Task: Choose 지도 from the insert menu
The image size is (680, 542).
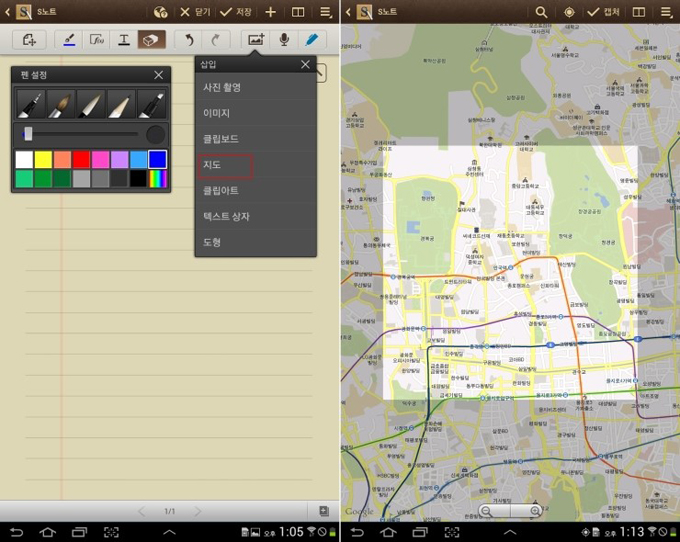Action: click(x=225, y=165)
